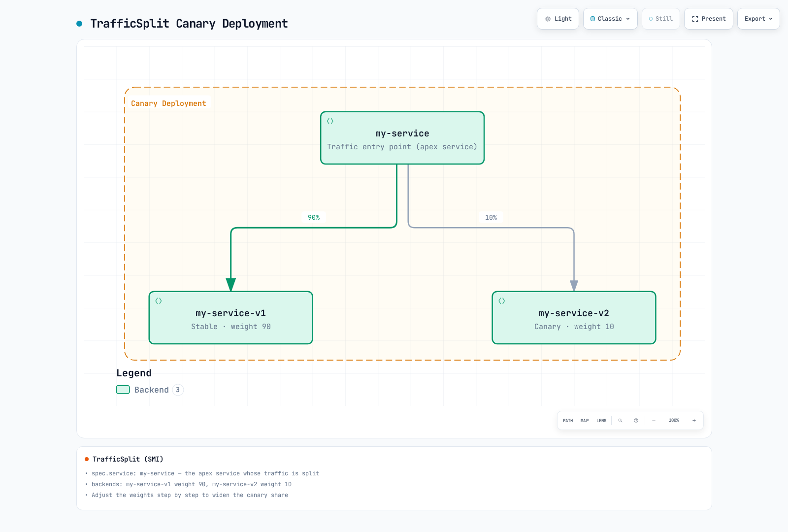Select the my-service apex node
The height and width of the screenshot is (532, 788).
pos(402,138)
